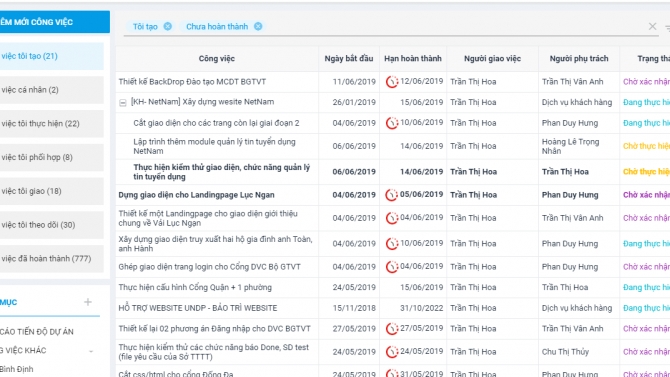Open task 'Cắt giao diện cho các trang còn lại'
This screenshot has width=670, height=377.
pyautogui.click(x=216, y=123)
